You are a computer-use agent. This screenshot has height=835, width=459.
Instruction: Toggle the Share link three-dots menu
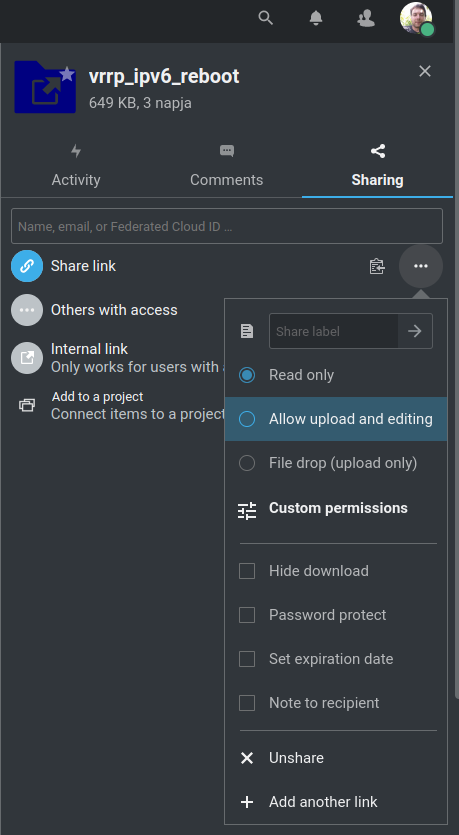(x=421, y=266)
